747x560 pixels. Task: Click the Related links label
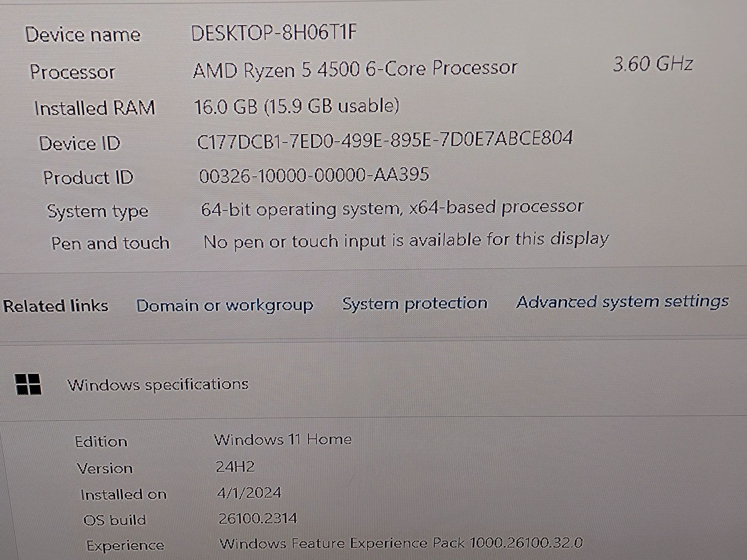[x=55, y=306]
